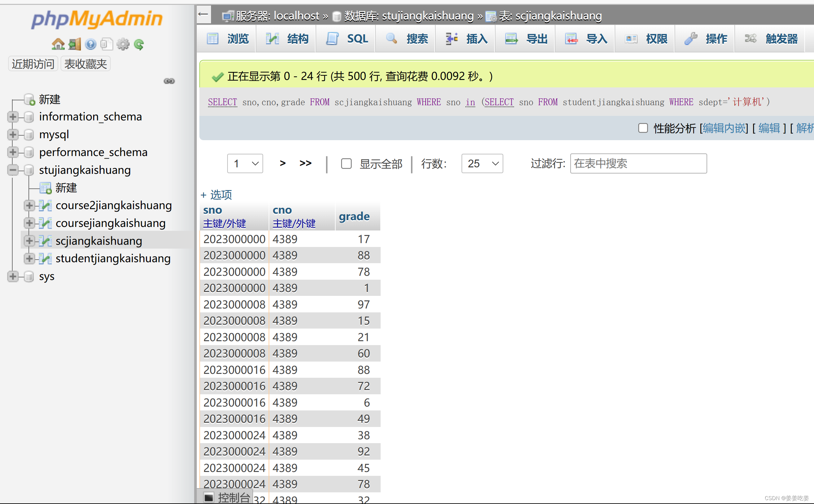
Task: Click new table icon under stujiangkaishuang
Action: 46,188
